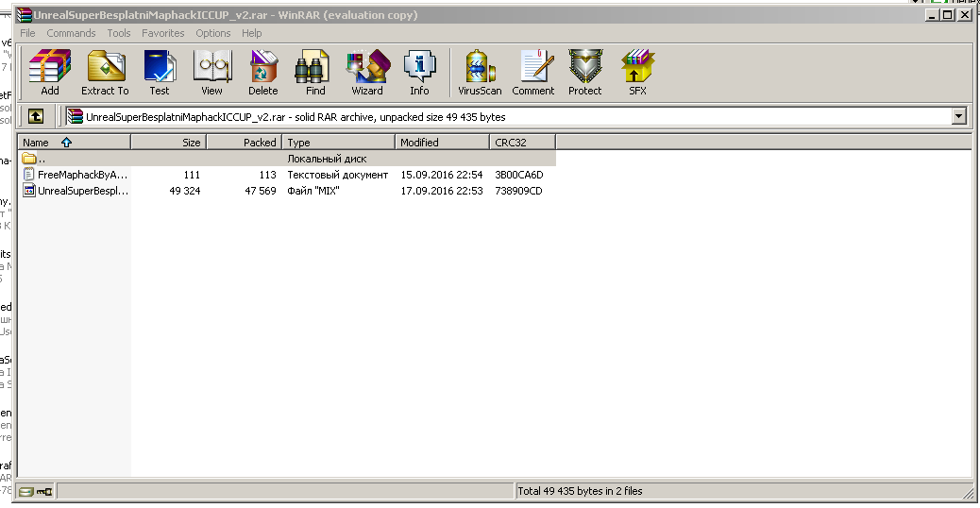980x508 pixels.
Task: Click the modified date 15.09.2016 22:54
Action: click(442, 175)
